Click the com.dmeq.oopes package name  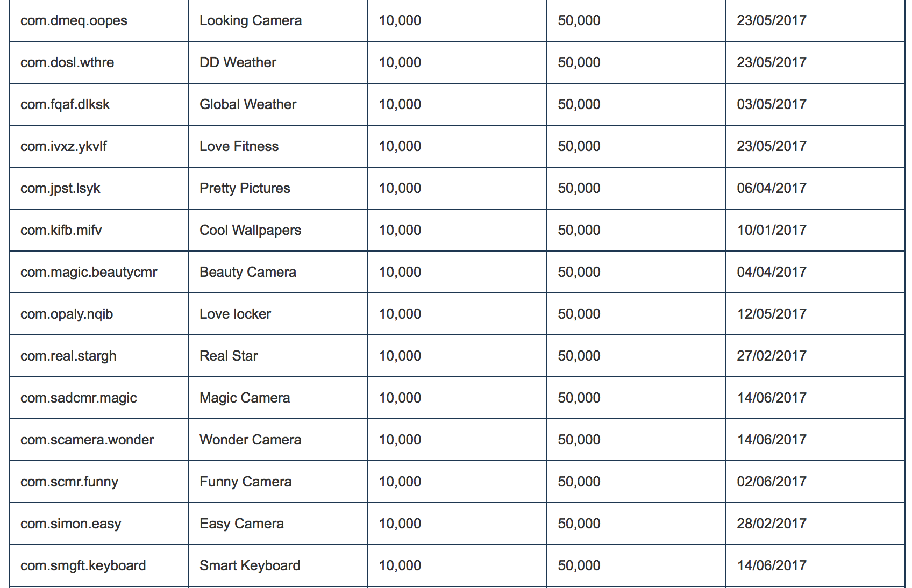(x=74, y=21)
